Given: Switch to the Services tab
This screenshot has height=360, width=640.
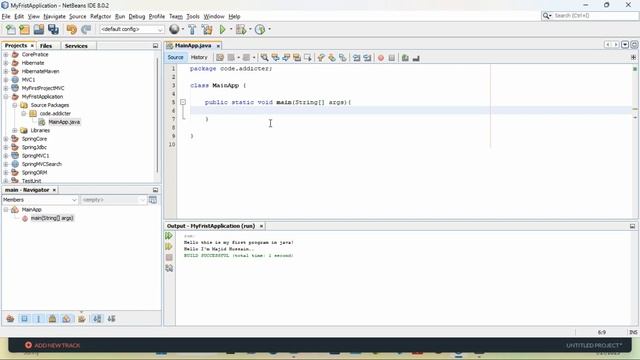Looking at the screenshot, I should [x=76, y=46].
